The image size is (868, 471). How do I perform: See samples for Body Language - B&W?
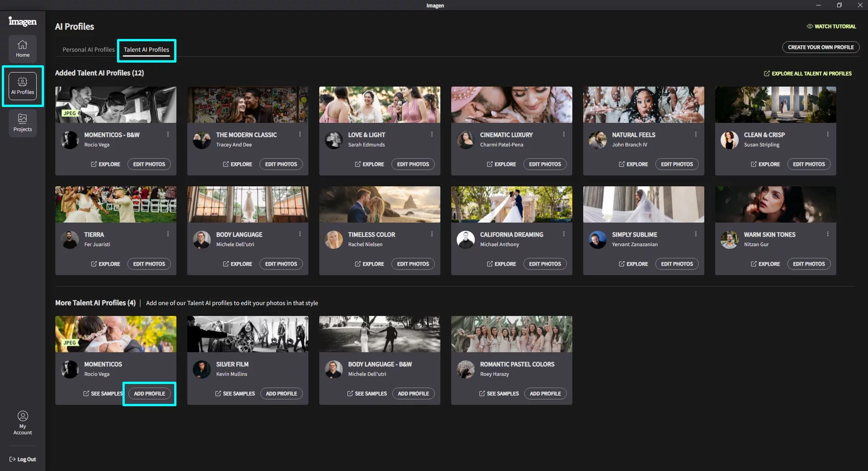(x=367, y=393)
